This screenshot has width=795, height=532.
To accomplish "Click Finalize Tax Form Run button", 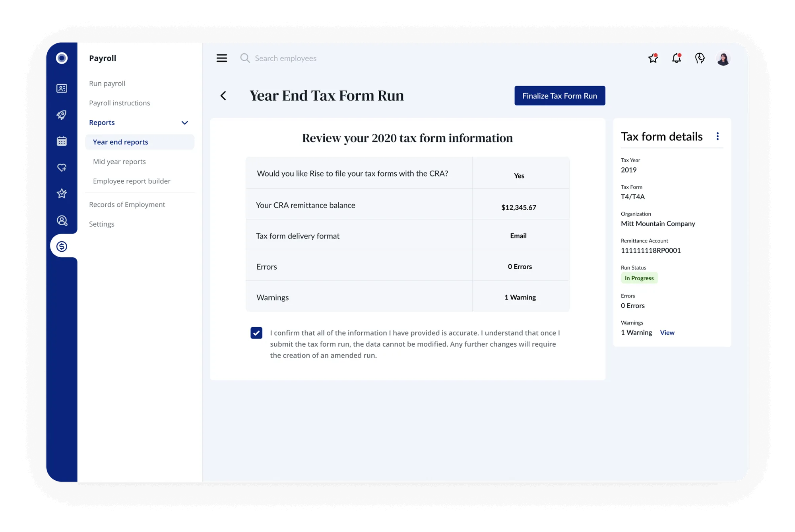I will pyautogui.click(x=560, y=96).
